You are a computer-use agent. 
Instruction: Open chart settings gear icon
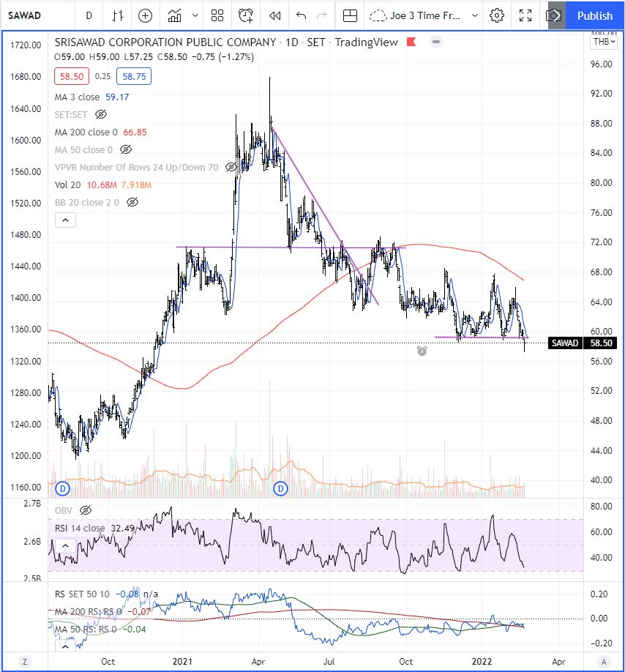click(x=497, y=16)
